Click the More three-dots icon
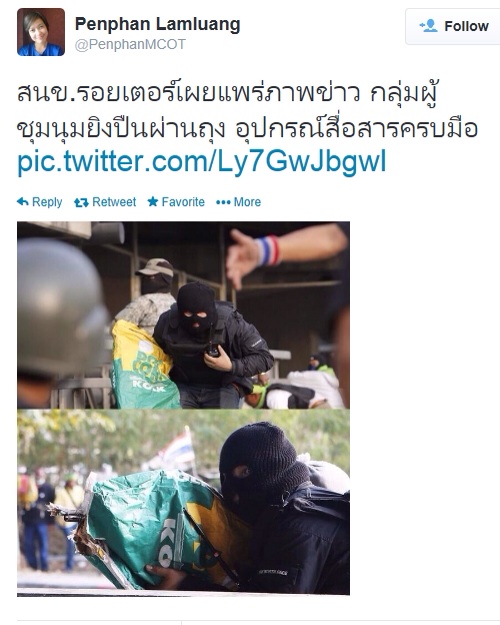 [x=223, y=202]
